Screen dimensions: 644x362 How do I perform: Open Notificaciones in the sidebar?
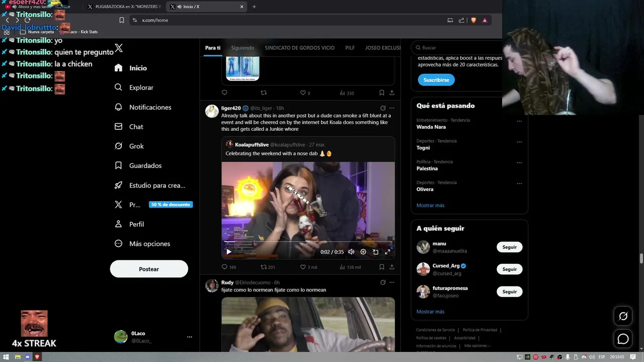coord(143,107)
